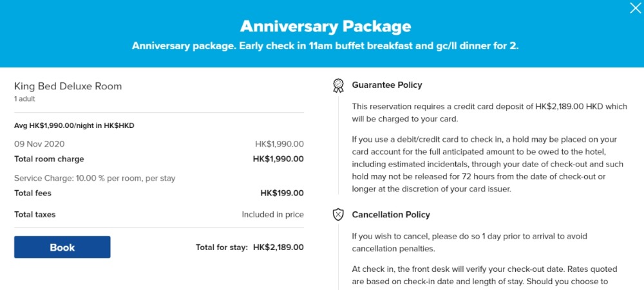Click the Total for stay amount
This screenshot has width=644, height=290.
tap(278, 247)
